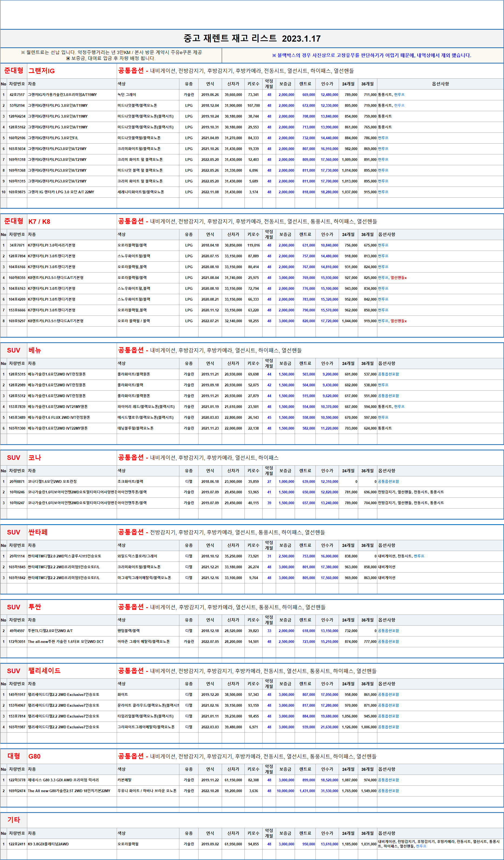
Task: Click the K7 / K8 section heading
Action: [39, 221]
